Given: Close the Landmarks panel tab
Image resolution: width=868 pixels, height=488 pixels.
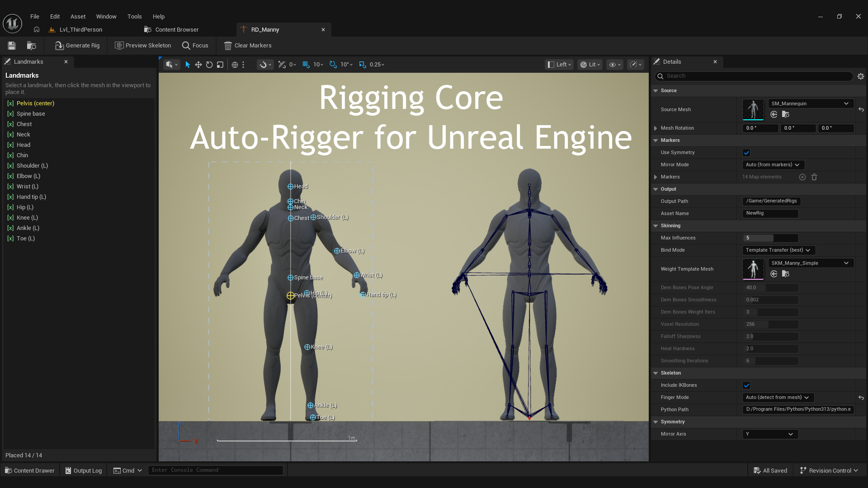Looking at the screenshot, I should point(66,62).
